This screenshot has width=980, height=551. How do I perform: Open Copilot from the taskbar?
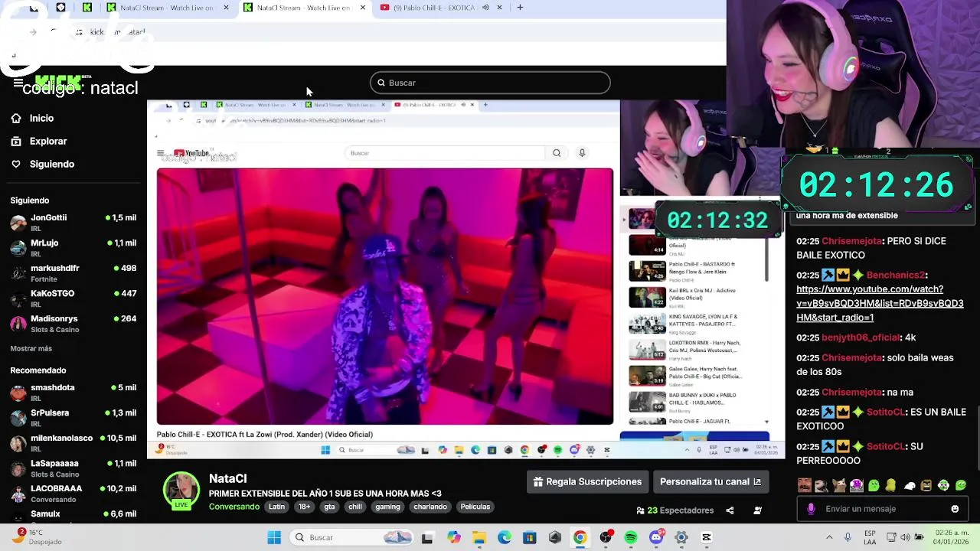pos(454,537)
